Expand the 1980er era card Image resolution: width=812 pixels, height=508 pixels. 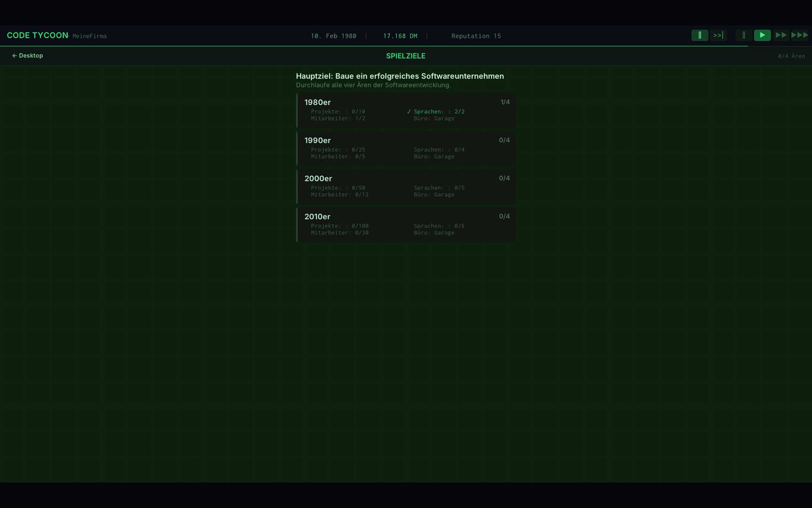[406, 111]
